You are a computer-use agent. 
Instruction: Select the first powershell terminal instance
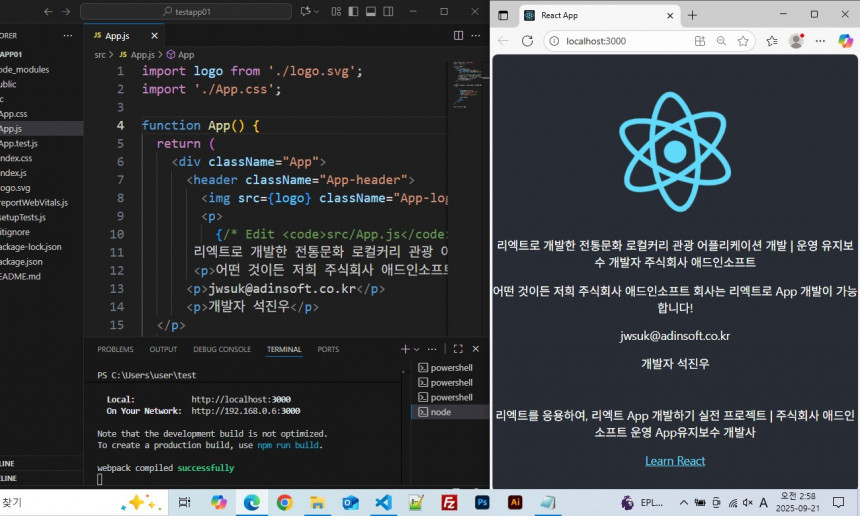pyautogui.click(x=450, y=367)
